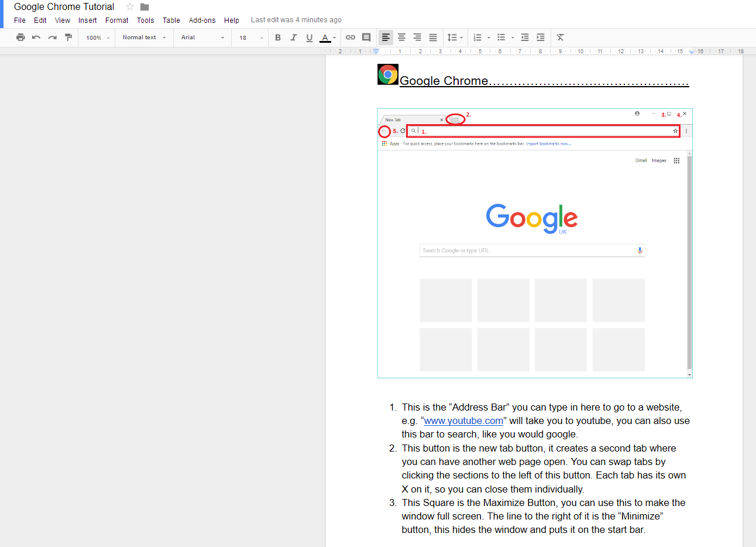Open the Insert menu
Viewport: 756px width, 547px height.
point(88,20)
